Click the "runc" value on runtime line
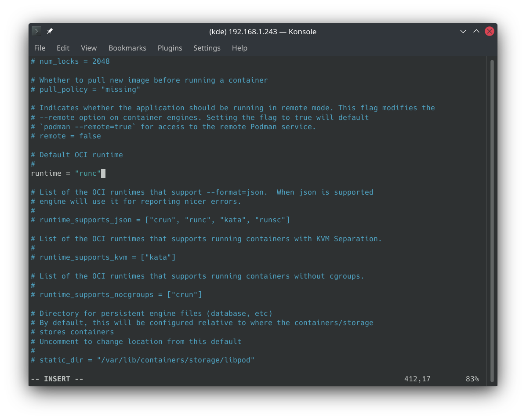This screenshot has height=420, width=526. (x=88, y=174)
